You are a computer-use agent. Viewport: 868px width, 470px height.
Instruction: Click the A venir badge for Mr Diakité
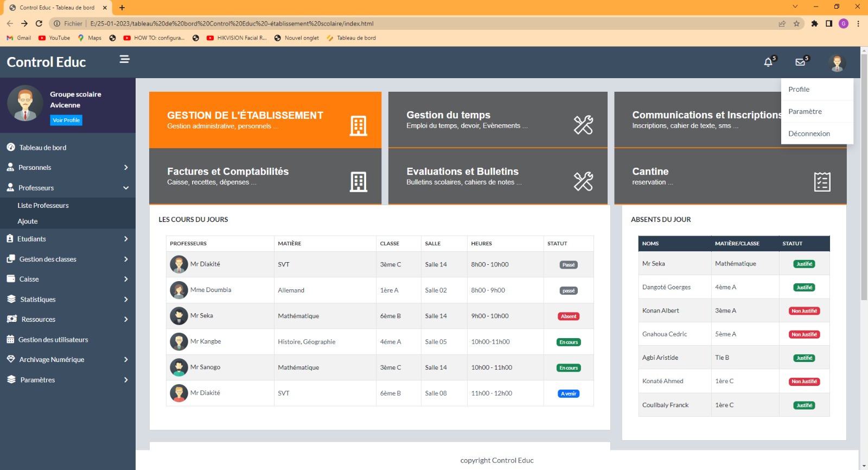569,393
